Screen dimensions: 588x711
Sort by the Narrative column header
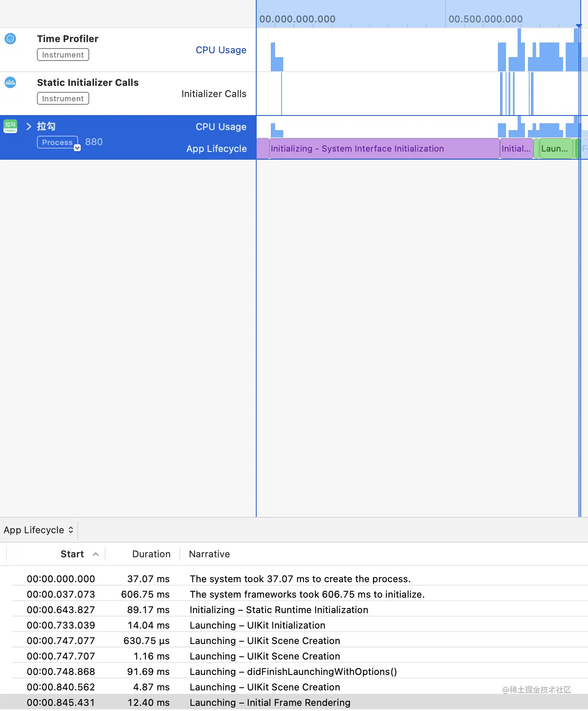209,554
